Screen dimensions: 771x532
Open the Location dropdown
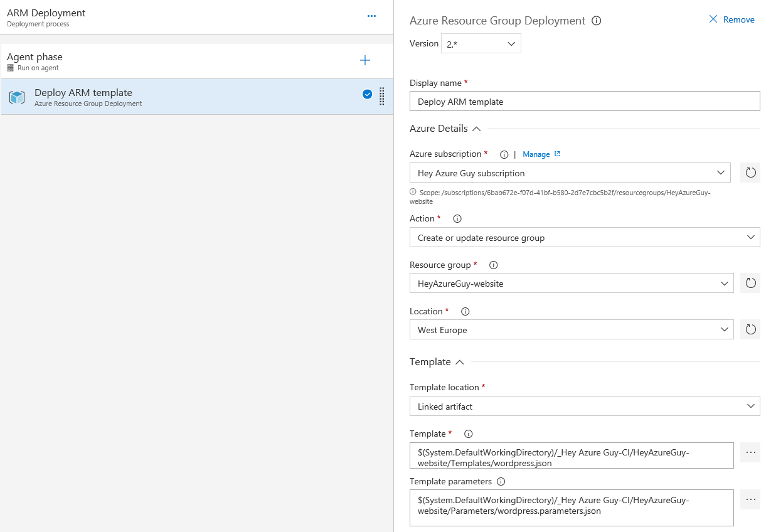point(572,329)
